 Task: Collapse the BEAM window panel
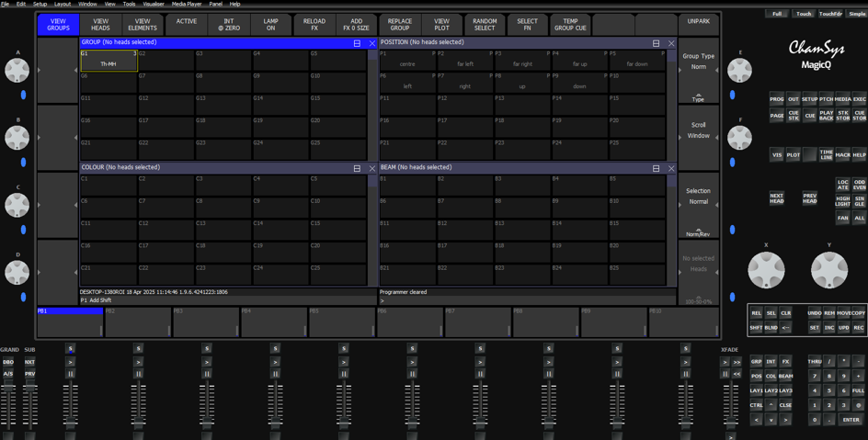pyautogui.click(x=656, y=168)
